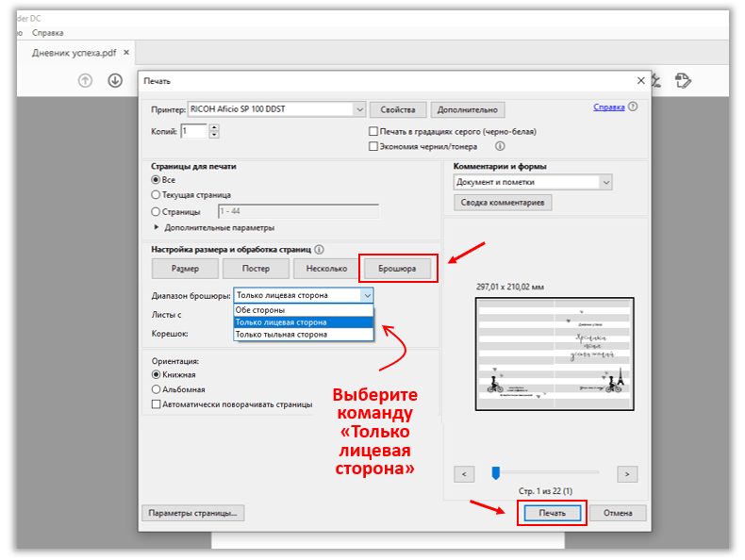The image size is (745, 560).
Task: Click the Отмена button
Action: click(x=618, y=513)
